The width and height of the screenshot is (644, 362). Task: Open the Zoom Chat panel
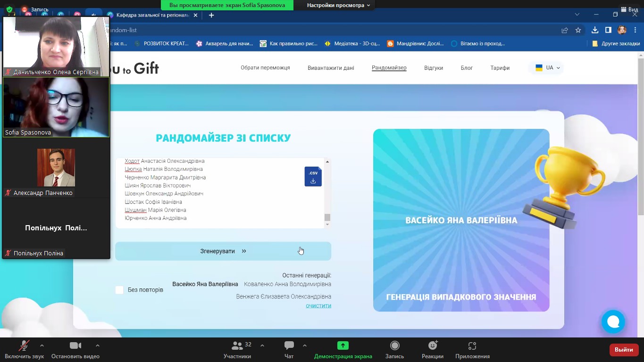coord(289,346)
